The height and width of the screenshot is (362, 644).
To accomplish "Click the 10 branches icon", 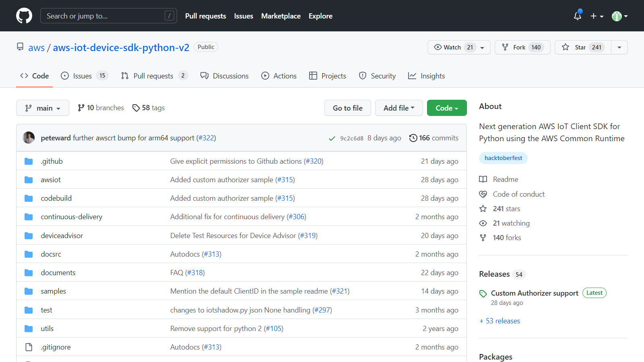I will pyautogui.click(x=81, y=108).
